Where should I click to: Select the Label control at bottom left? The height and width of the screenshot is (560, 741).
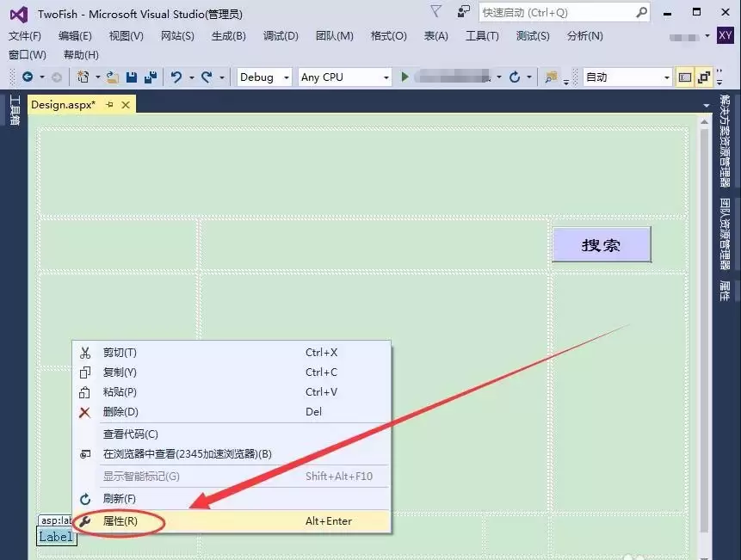click(55, 536)
